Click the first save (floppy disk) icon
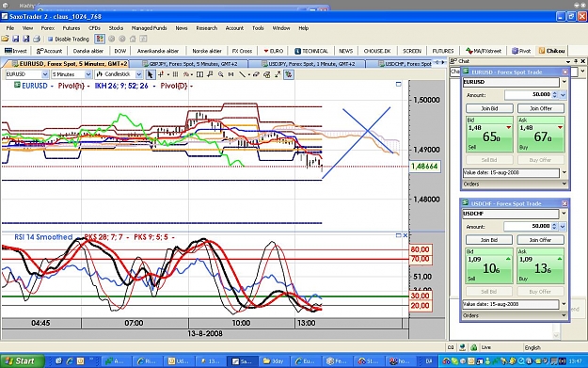Viewport: 588px width, 368px height. click(15, 39)
